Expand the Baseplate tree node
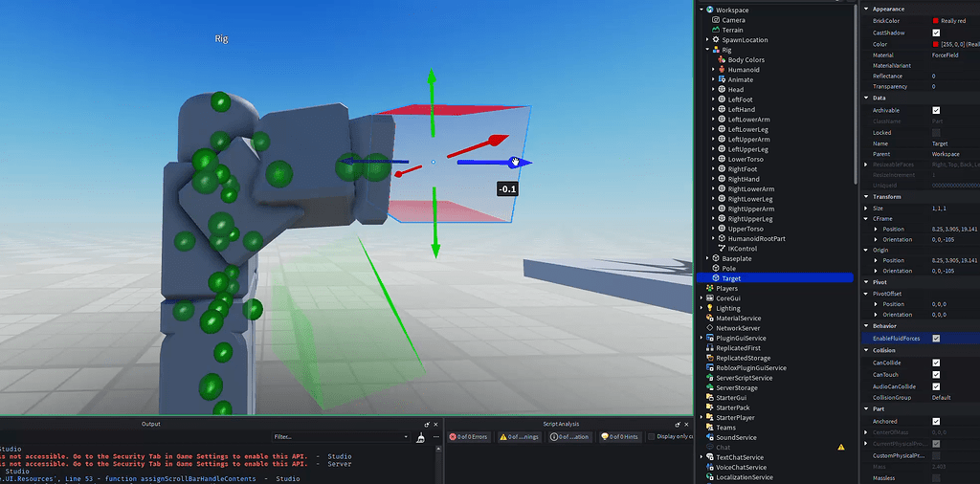This screenshot has height=484, width=980. [x=707, y=258]
